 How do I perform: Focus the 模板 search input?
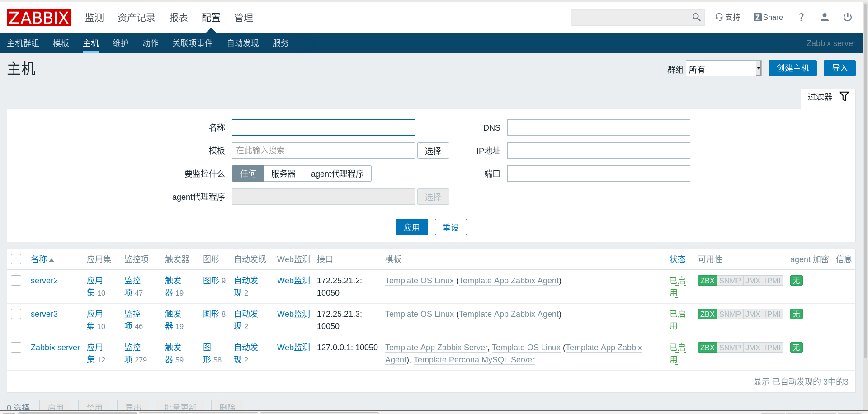click(x=323, y=151)
